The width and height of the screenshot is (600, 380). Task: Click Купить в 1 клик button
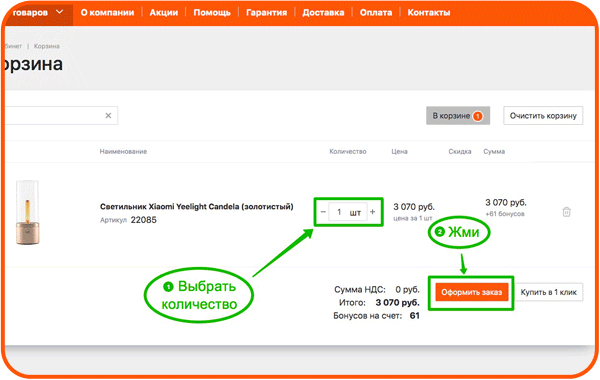click(548, 292)
